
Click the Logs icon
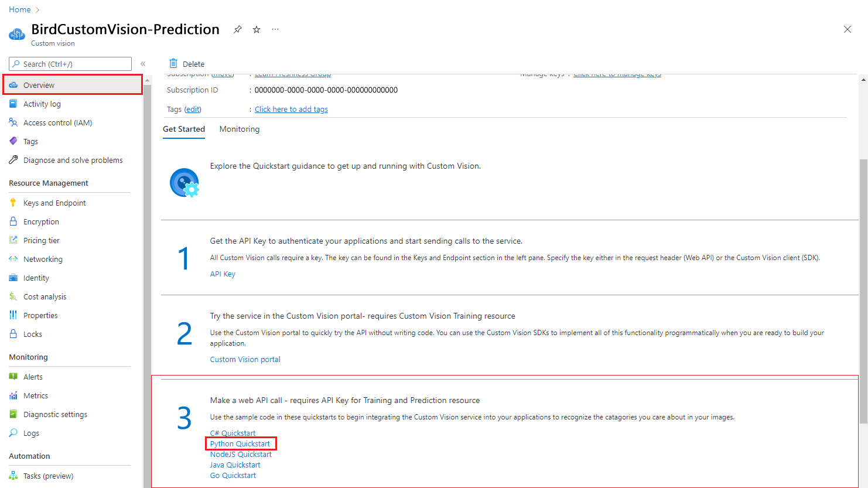(13, 433)
